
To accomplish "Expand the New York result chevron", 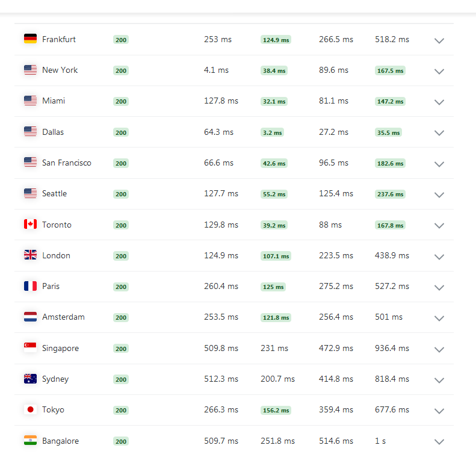I will [x=439, y=72].
